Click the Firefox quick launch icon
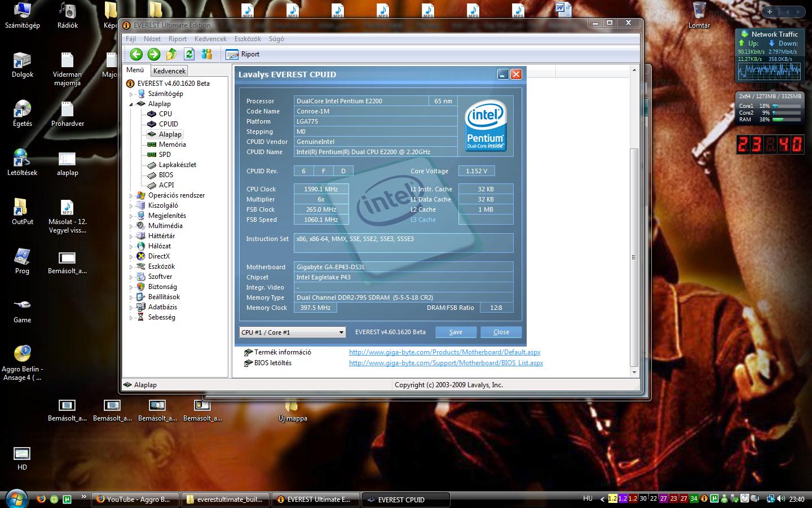 41,499
